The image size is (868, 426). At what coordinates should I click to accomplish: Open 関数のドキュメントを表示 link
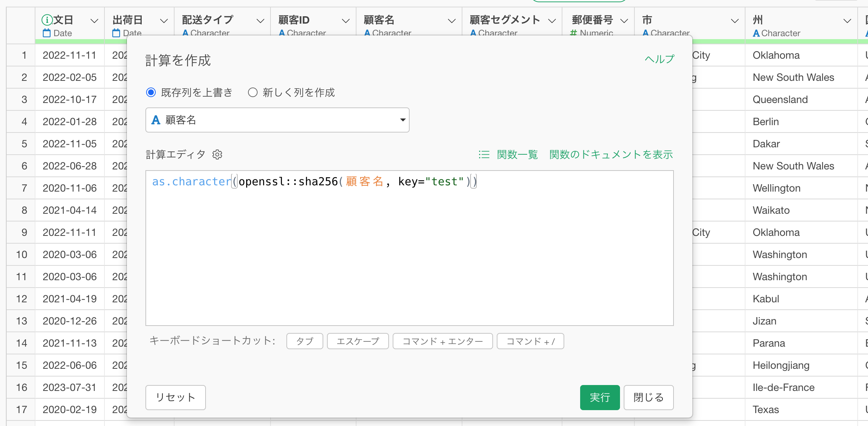pos(611,155)
